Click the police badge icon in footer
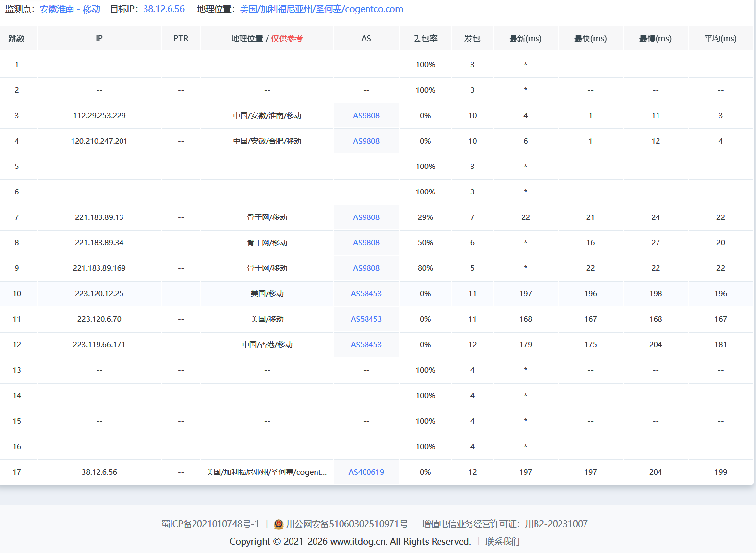Viewport: 756px width, 553px height. tap(278, 524)
